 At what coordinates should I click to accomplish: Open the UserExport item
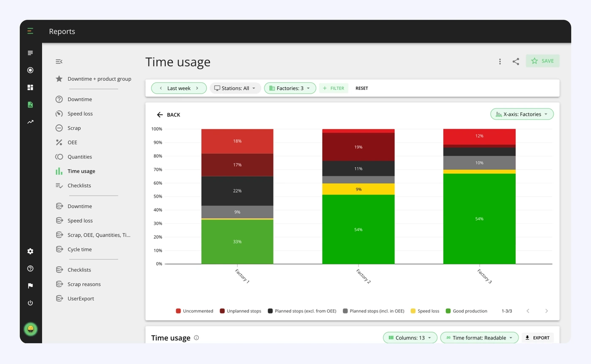75,298
